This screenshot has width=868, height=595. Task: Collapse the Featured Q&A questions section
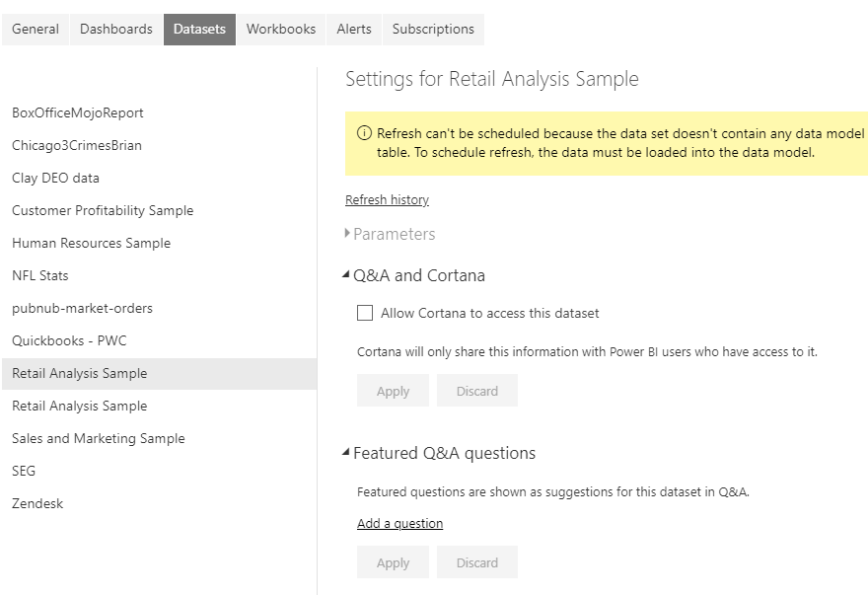(x=346, y=453)
